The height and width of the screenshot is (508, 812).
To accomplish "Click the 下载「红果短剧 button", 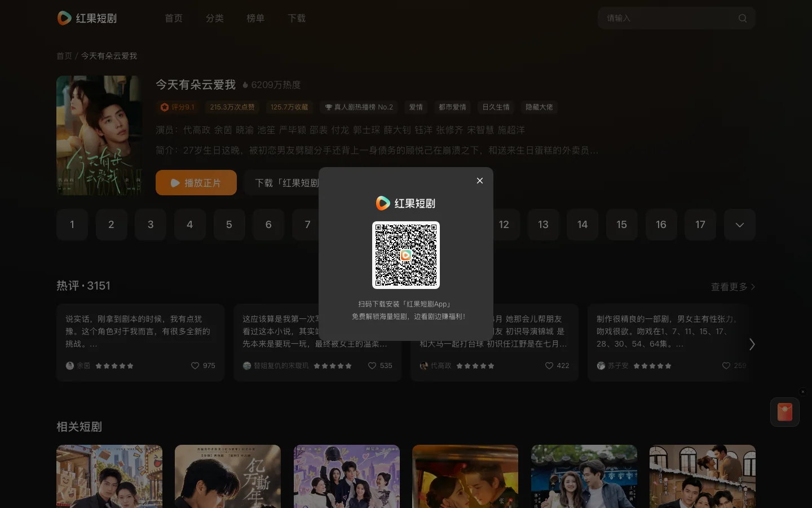I will pos(282,183).
